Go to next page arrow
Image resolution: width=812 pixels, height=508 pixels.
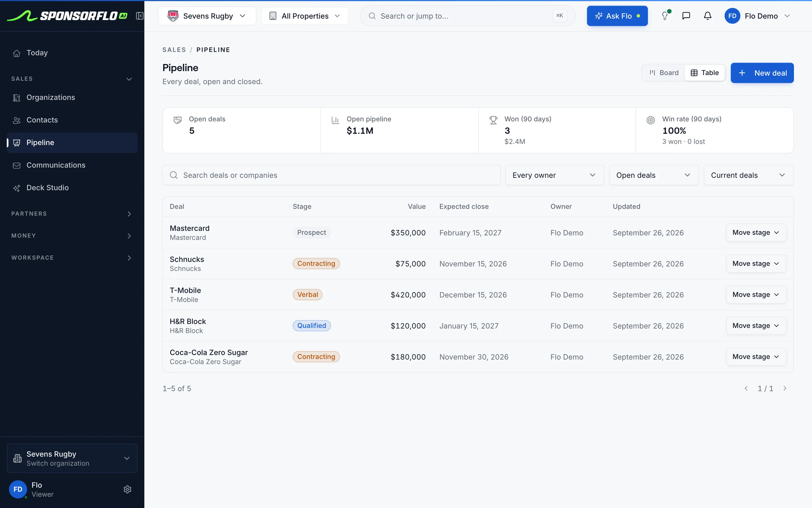(x=785, y=388)
